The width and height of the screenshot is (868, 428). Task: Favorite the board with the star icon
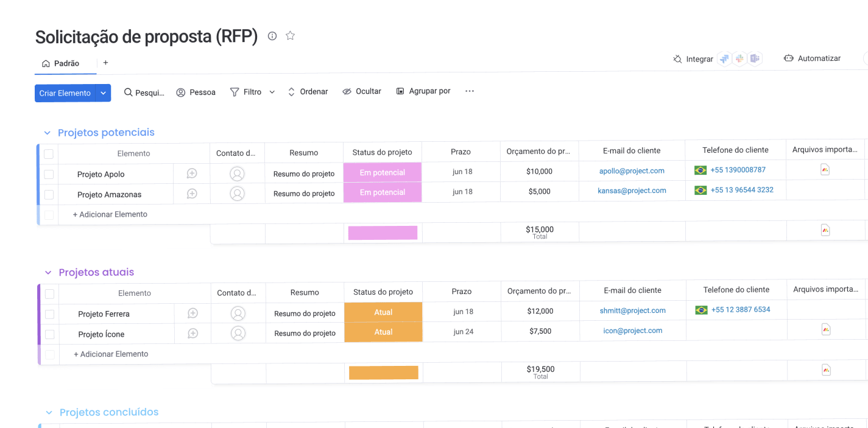[290, 35]
